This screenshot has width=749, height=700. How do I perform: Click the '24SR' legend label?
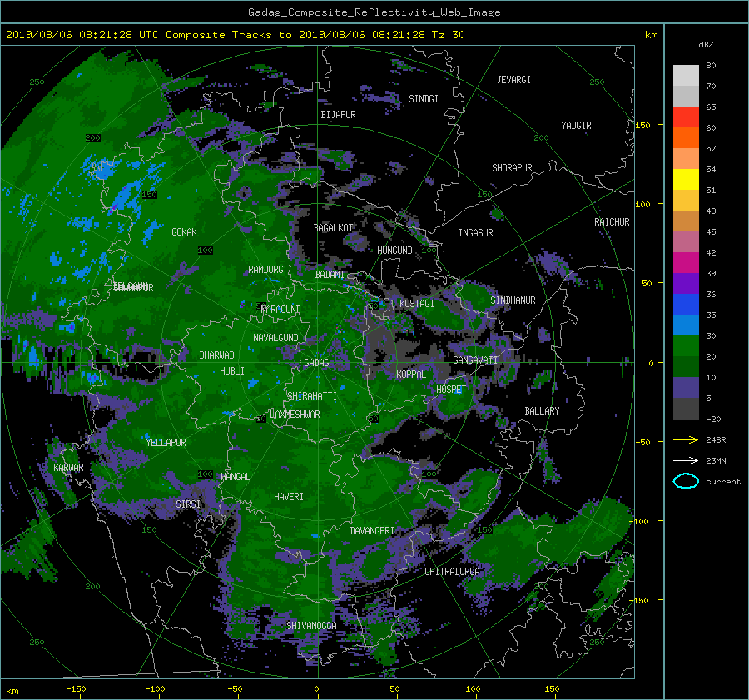pyautogui.click(x=716, y=439)
